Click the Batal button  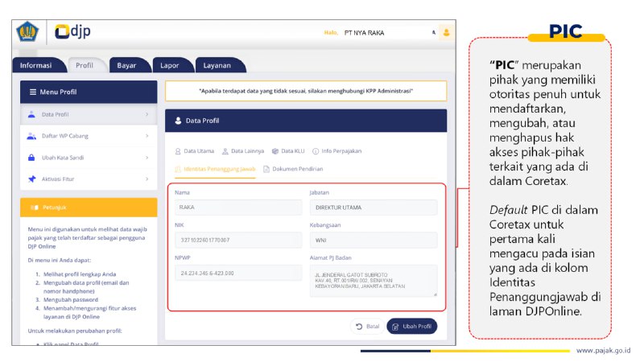367,327
